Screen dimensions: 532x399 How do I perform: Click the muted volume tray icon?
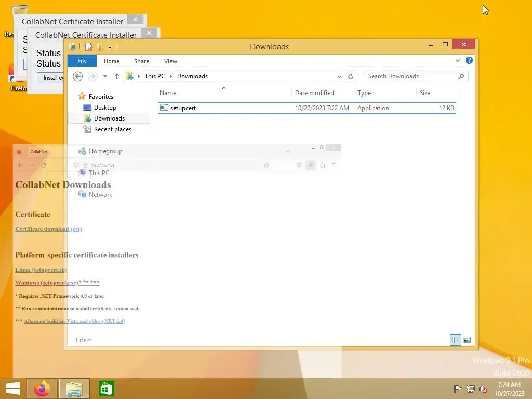click(x=483, y=389)
